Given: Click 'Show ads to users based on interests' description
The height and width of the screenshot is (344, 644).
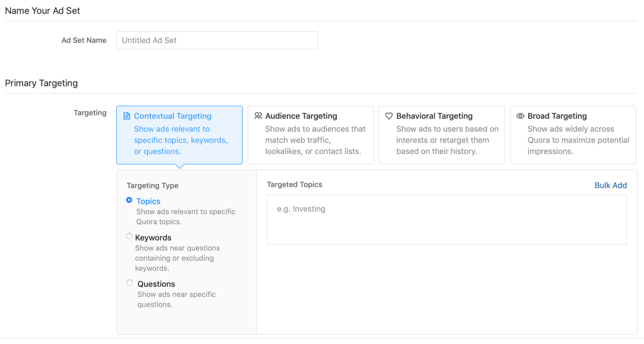Looking at the screenshot, I should (447, 140).
